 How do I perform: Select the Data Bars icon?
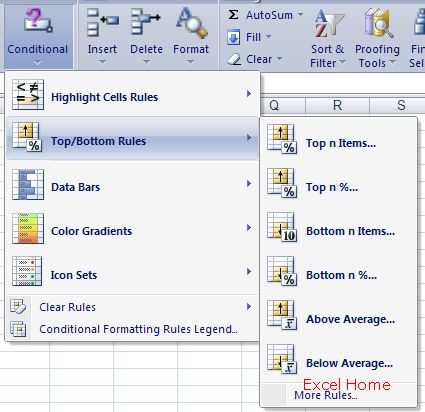coord(28,184)
